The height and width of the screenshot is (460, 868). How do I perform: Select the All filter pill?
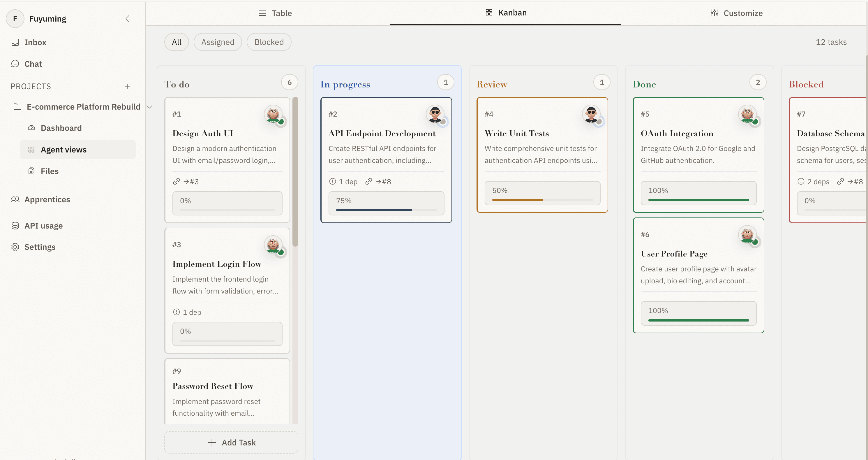tap(177, 42)
